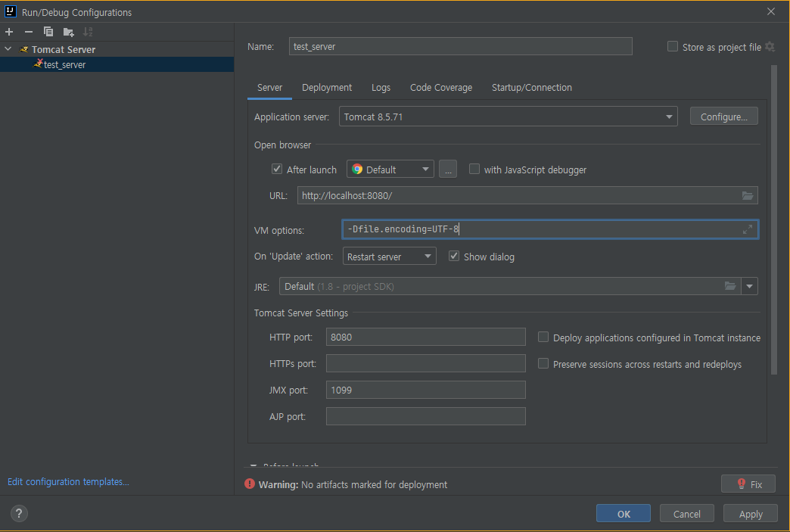Open the Application server dropdown
This screenshot has height=532, width=790.
[508, 117]
